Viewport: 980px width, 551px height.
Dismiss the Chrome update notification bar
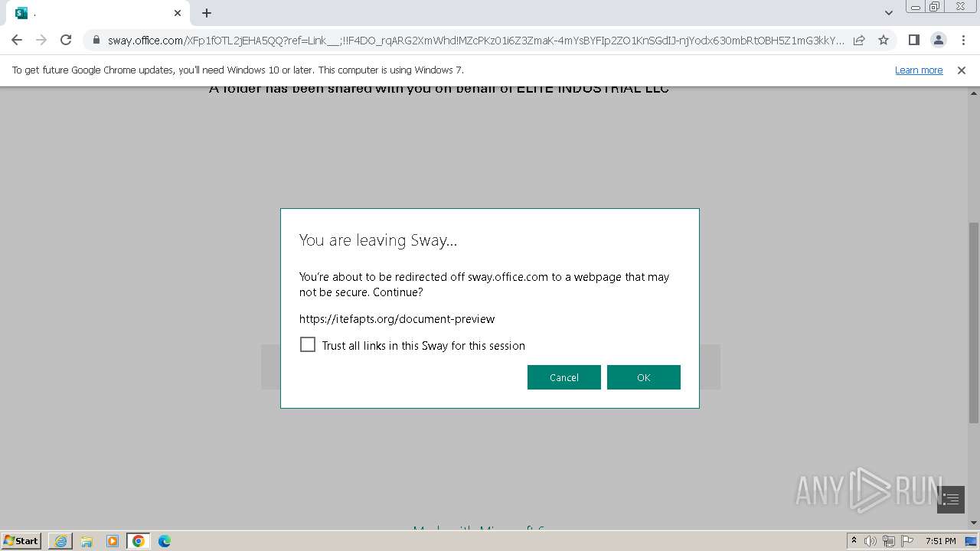pos(962,70)
